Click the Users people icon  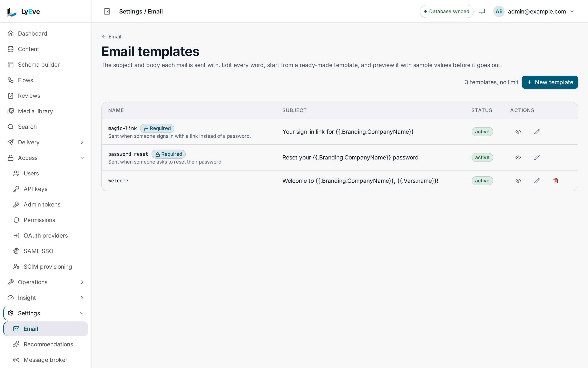pos(16,174)
